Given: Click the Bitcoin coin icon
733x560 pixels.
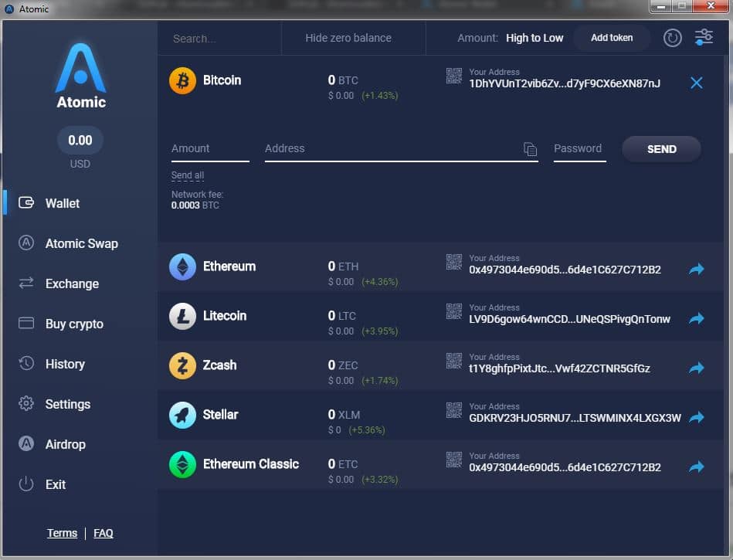Looking at the screenshot, I should tap(182, 80).
